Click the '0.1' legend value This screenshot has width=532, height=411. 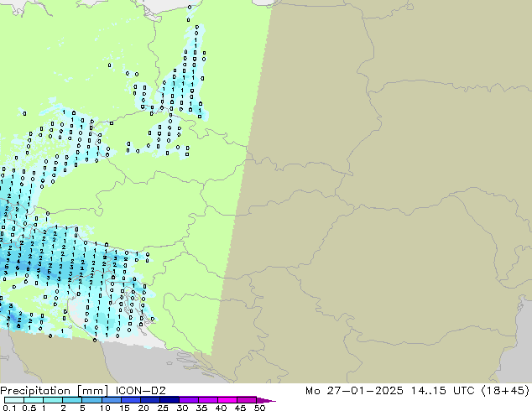point(9,408)
